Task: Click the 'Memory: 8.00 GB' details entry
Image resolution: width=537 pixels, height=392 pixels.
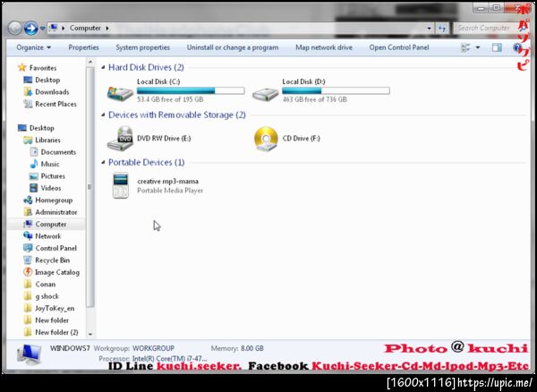Action: (x=237, y=348)
